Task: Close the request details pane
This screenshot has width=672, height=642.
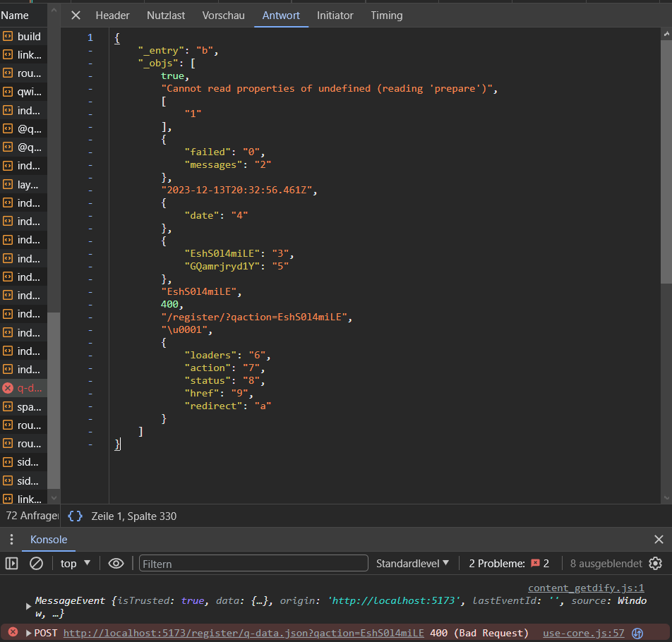Action: pyautogui.click(x=76, y=16)
